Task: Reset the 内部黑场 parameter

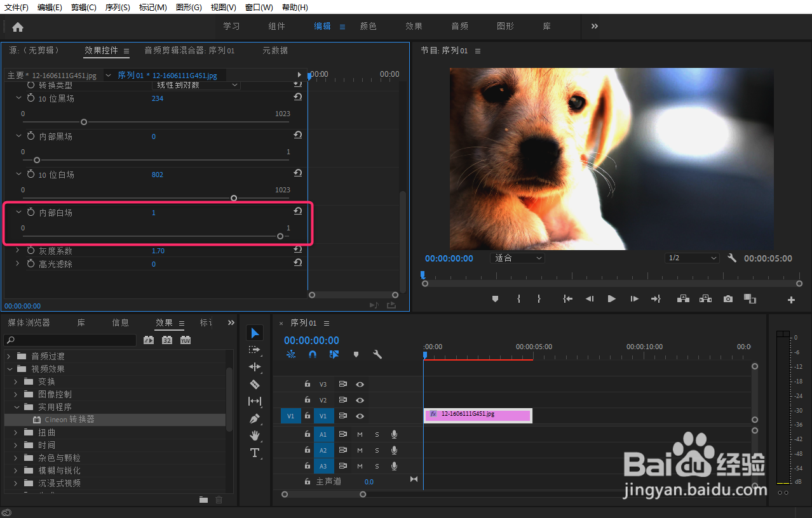Action: click(297, 135)
